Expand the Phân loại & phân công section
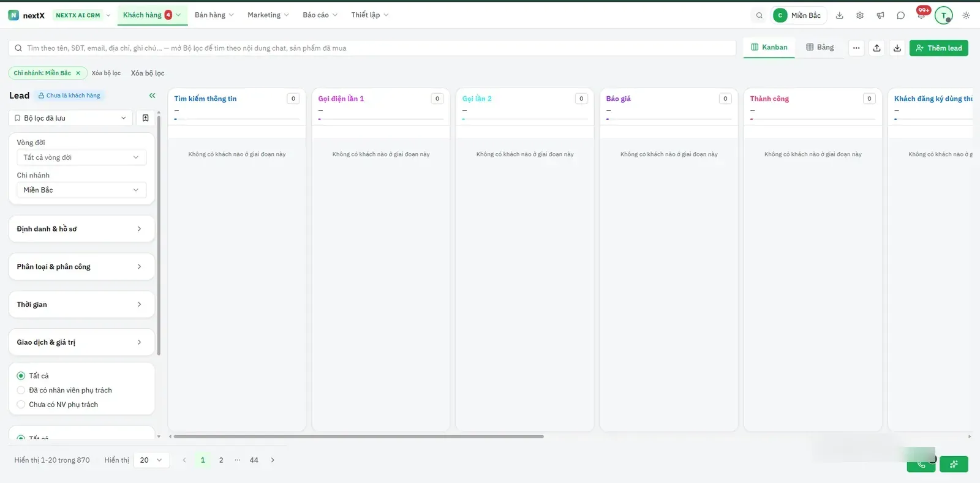This screenshot has height=483, width=980. click(x=81, y=266)
